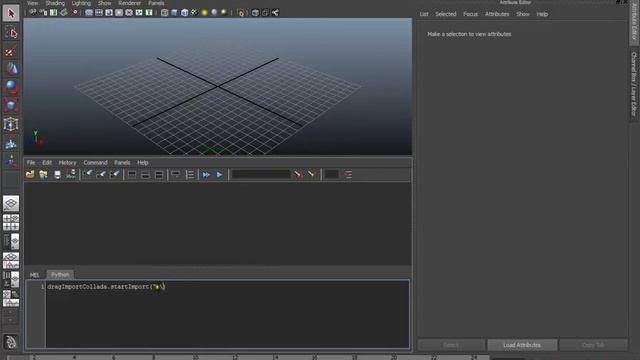640x360 pixels.
Task: Toggle textured checker sphere icon
Action: coord(194,13)
